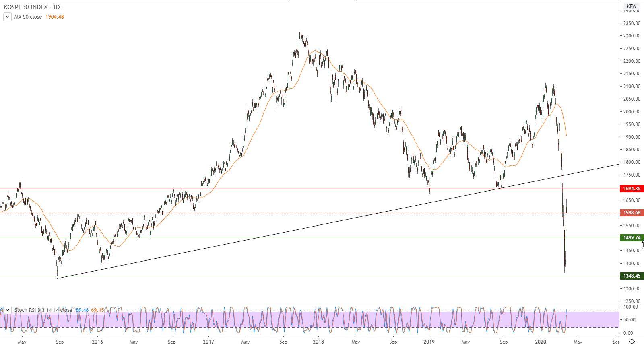Click the 2200.00 price scale label
Screen dimensions: 644x346
(x=632, y=61)
